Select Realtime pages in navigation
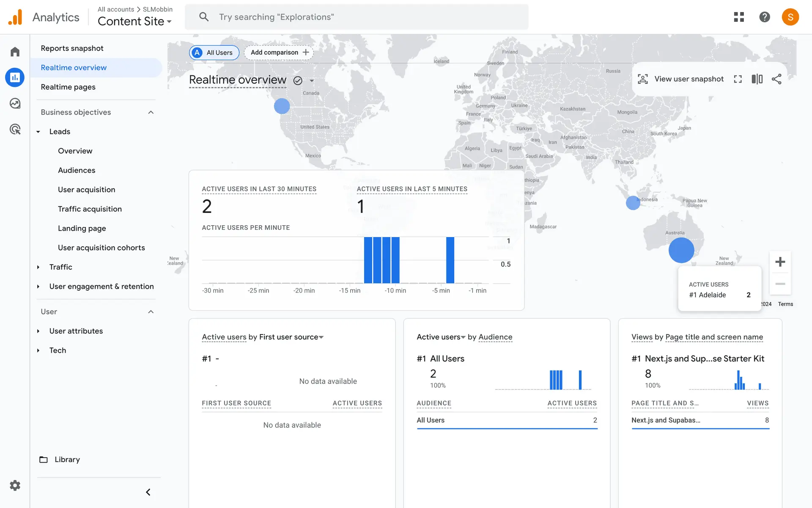This screenshot has width=812, height=508. click(68, 87)
